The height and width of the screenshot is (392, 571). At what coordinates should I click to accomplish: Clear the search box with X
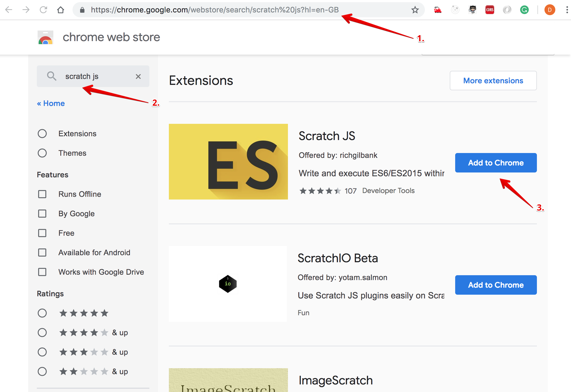138,77
